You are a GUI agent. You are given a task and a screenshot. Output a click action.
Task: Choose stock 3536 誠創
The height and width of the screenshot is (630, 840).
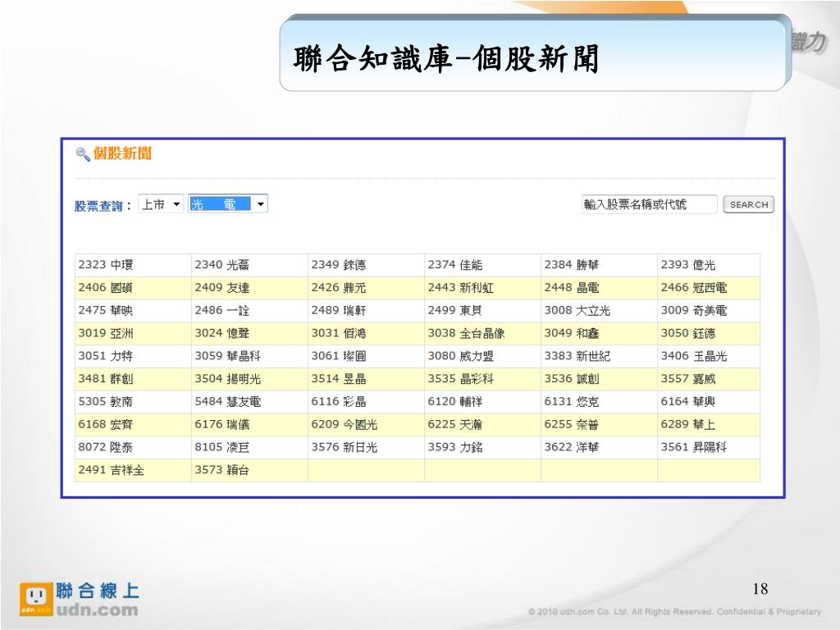click(x=572, y=379)
